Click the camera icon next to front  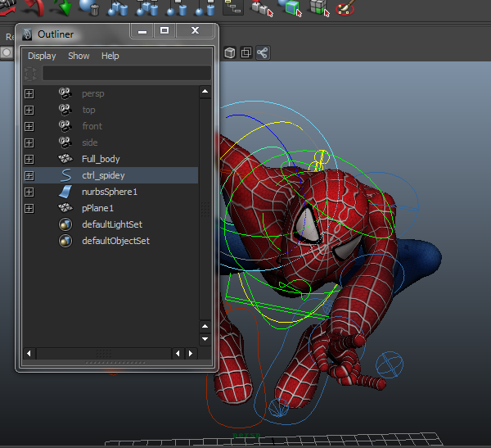pos(65,126)
